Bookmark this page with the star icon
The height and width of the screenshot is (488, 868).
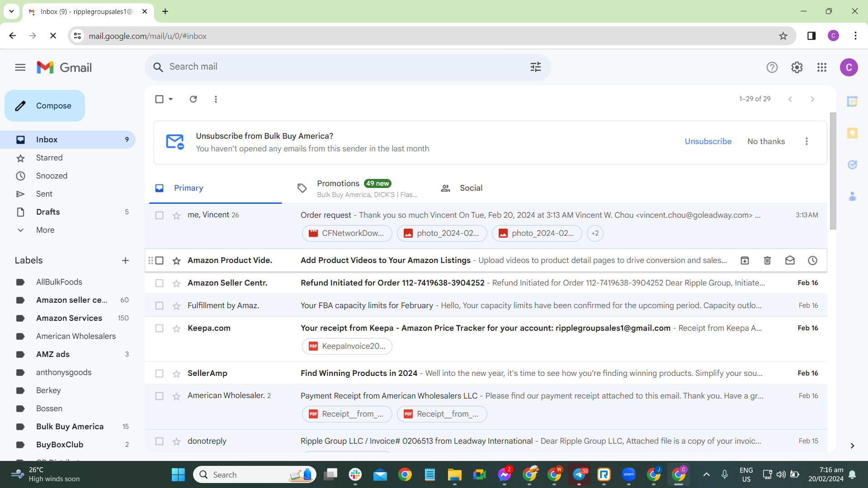pos(783,36)
